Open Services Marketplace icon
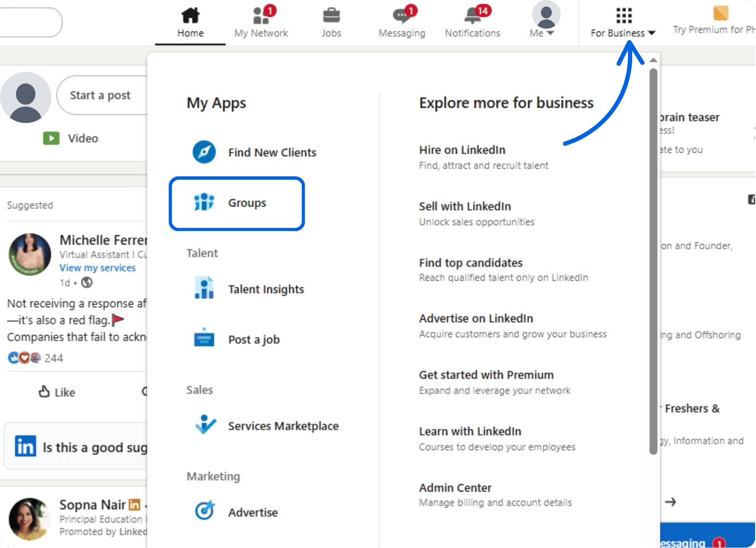756x548 pixels. (x=205, y=425)
